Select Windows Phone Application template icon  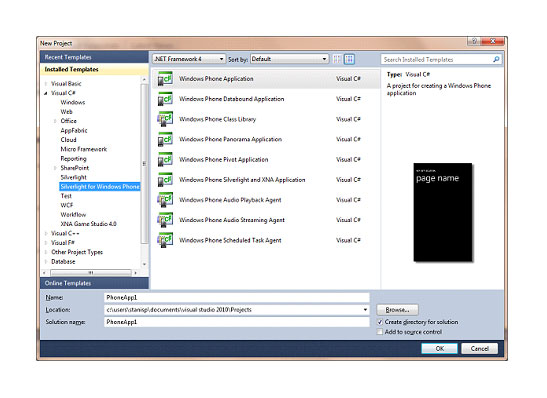tap(165, 78)
